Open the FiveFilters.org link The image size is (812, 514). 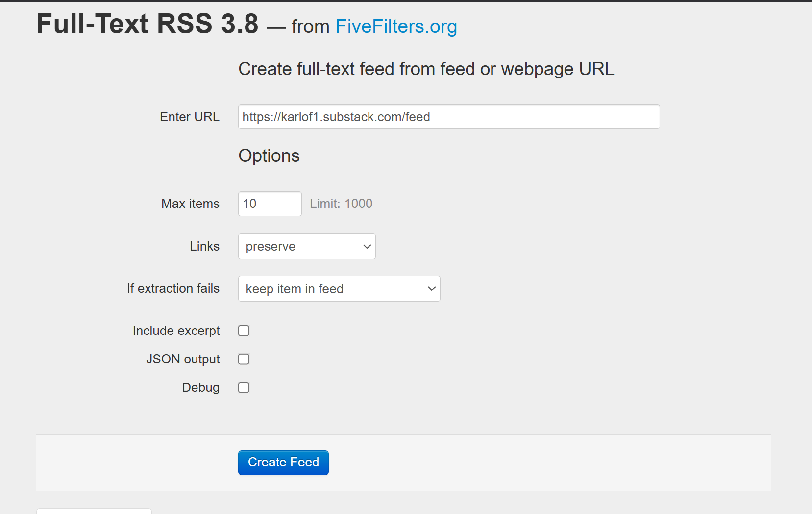[x=396, y=26]
